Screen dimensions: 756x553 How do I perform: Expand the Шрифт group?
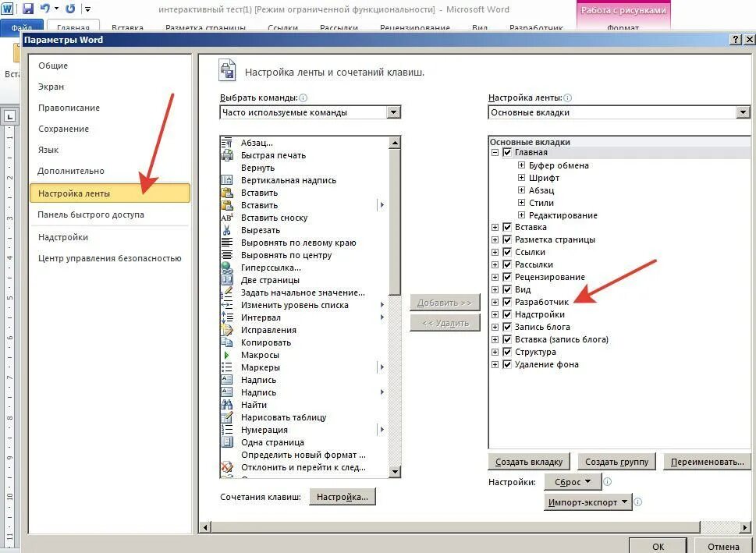click(521, 177)
